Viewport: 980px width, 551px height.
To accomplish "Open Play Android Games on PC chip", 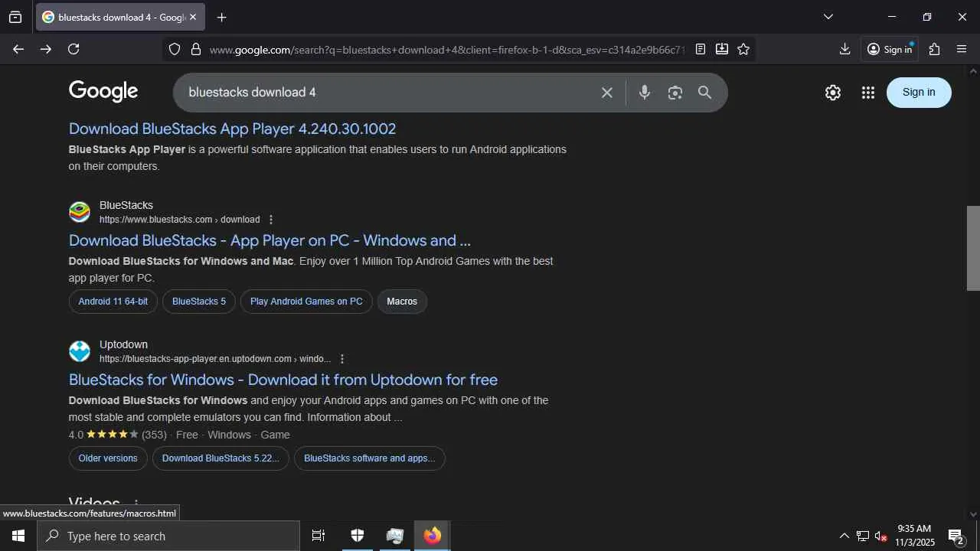I will click(306, 302).
